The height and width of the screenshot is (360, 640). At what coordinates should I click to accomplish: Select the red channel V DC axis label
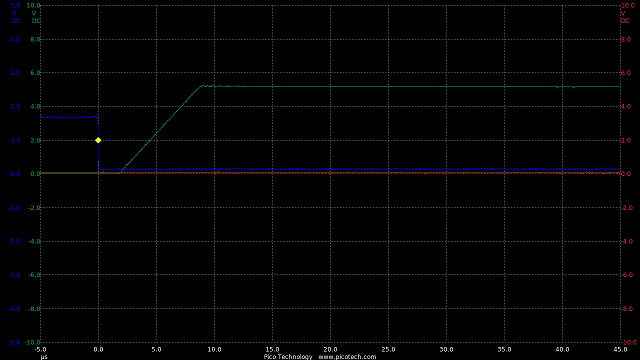click(624, 17)
